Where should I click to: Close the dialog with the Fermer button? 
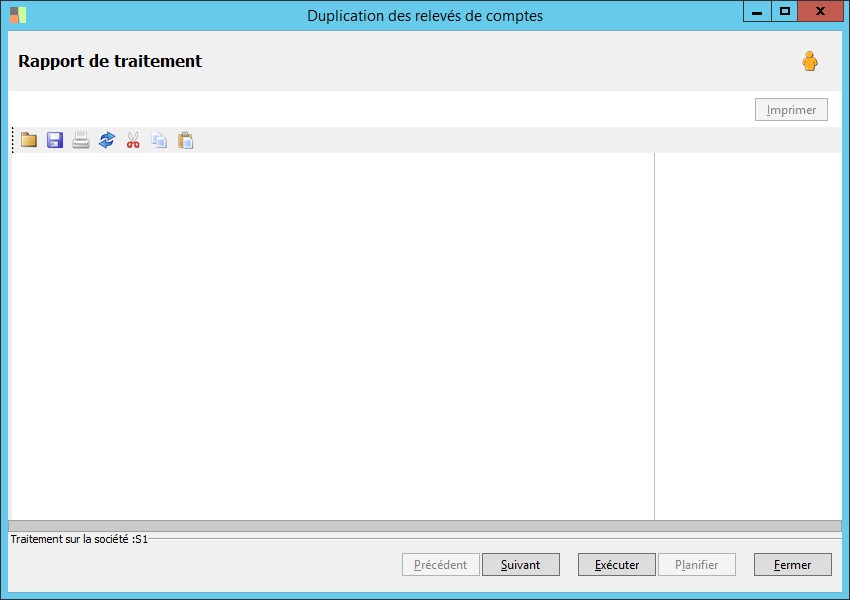[x=793, y=565]
